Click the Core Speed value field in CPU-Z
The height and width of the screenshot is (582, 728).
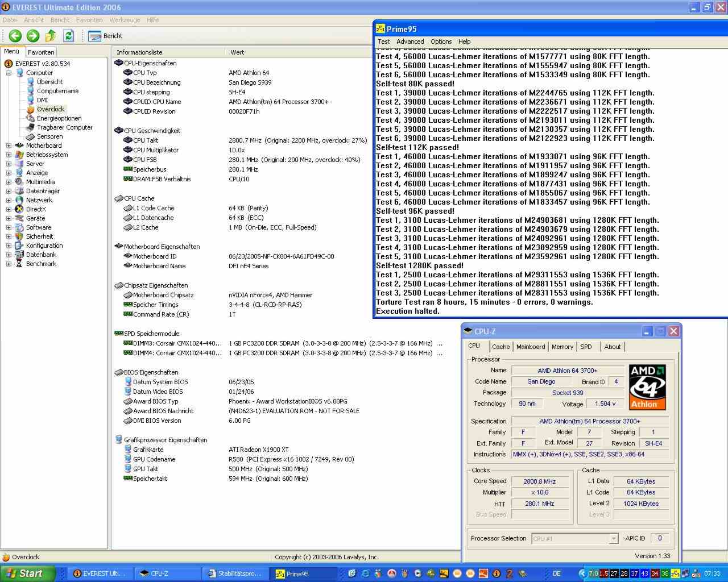540,481
